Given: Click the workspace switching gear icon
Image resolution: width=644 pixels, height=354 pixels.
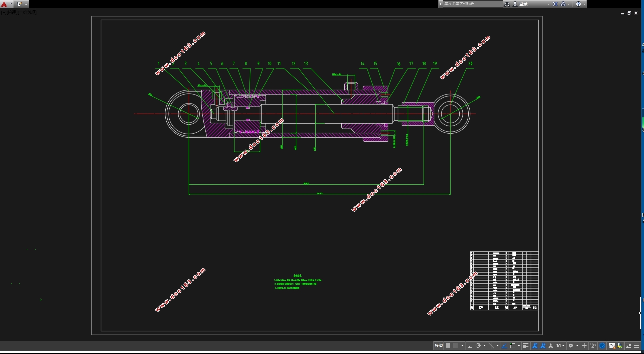Looking at the screenshot, I should (x=571, y=346).
